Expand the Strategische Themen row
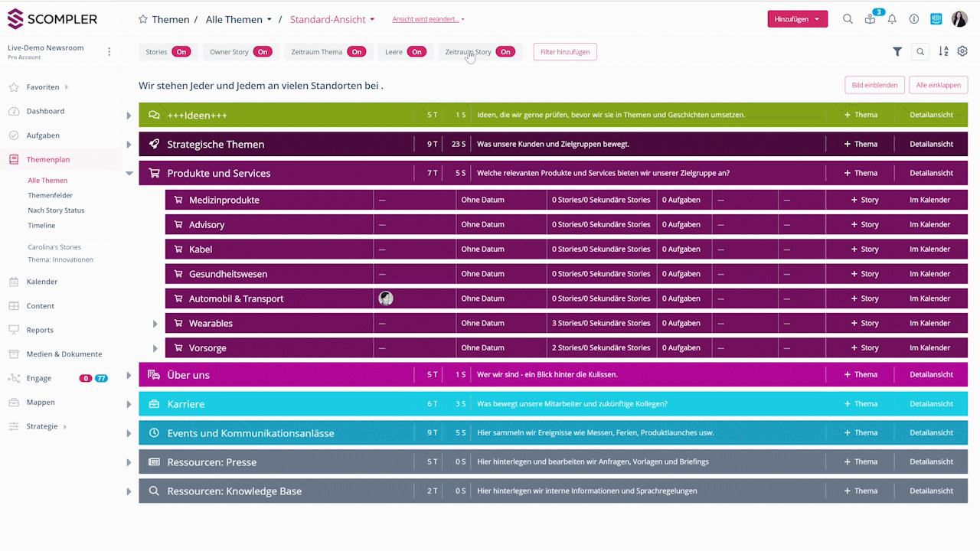The image size is (980, 551). pos(129,145)
